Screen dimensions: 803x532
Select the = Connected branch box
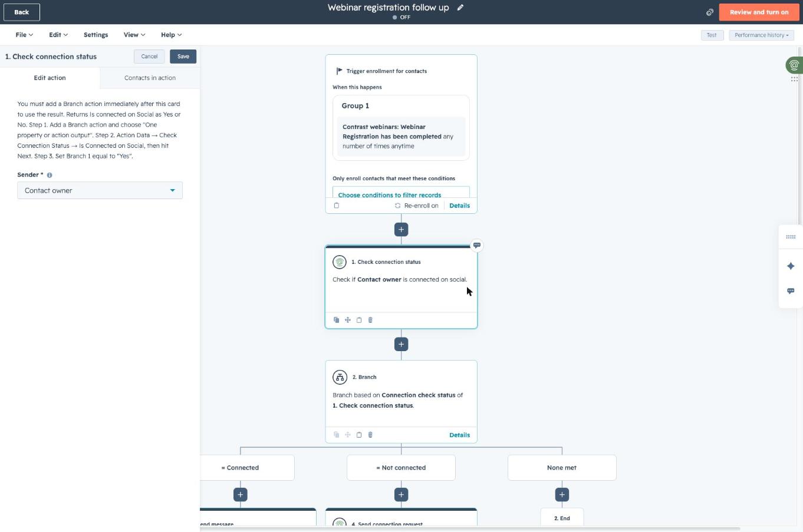pos(247,468)
